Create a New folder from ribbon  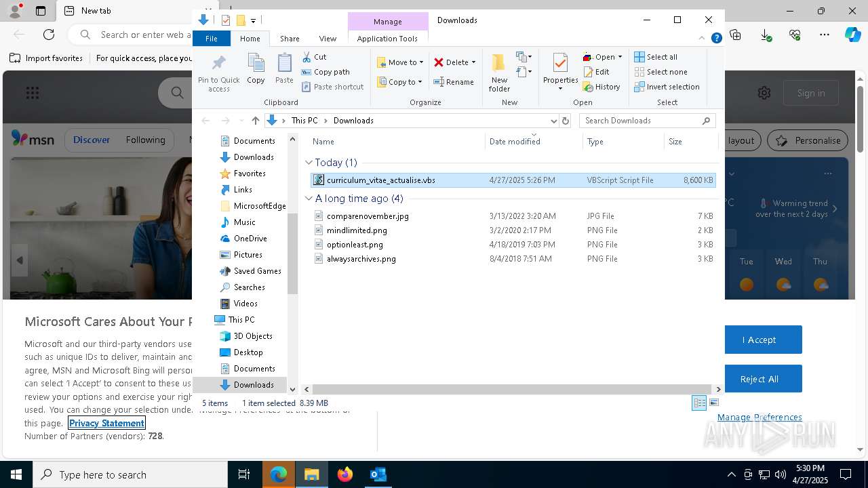(x=499, y=73)
